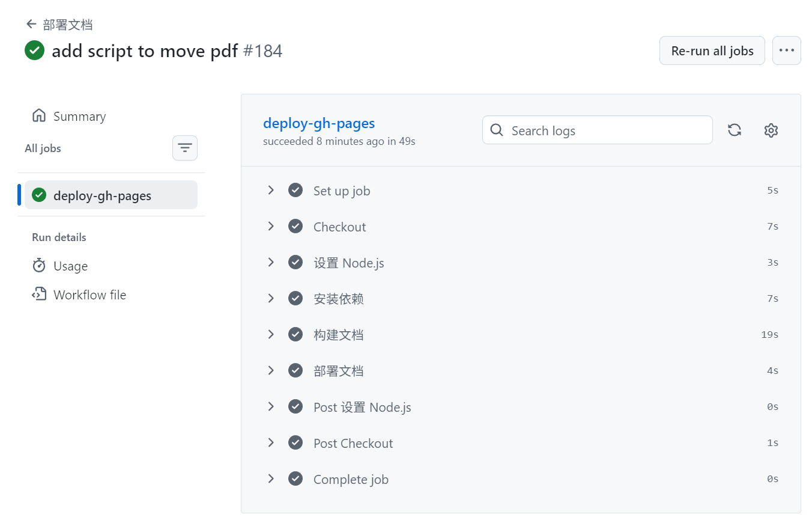Expand the 构建文档 step logs

click(271, 334)
